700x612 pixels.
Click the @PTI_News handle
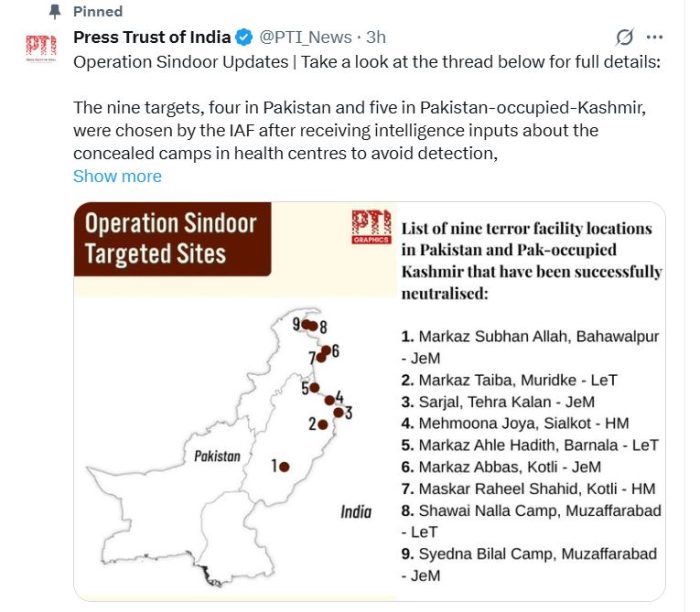(306, 38)
